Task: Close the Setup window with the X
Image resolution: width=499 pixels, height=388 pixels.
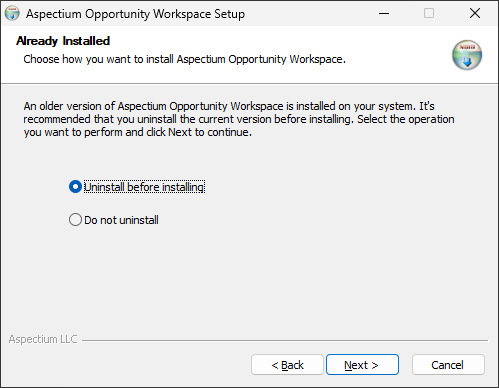Action: [475, 13]
